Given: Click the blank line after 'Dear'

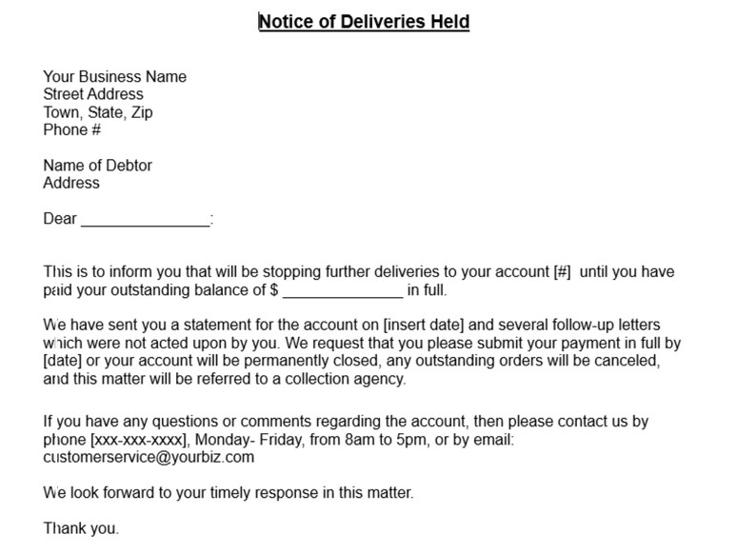Looking at the screenshot, I should tap(146, 222).
